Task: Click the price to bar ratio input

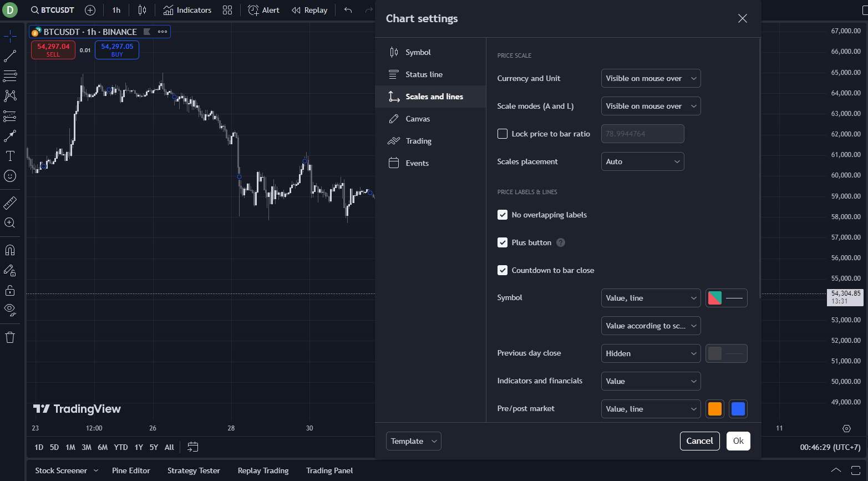Action: [x=642, y=134]
